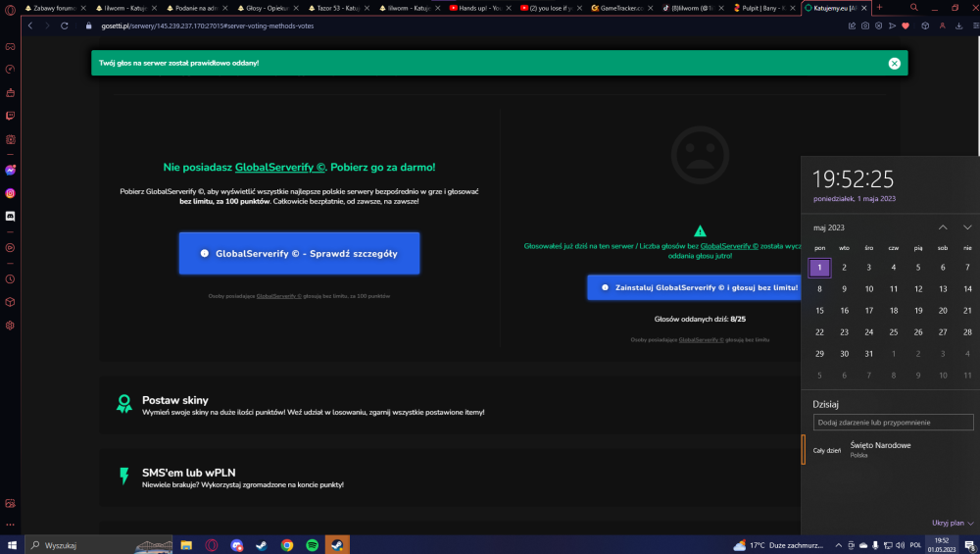Open a new browser tab
The image size is (980, 554).
tap(879, 8)
